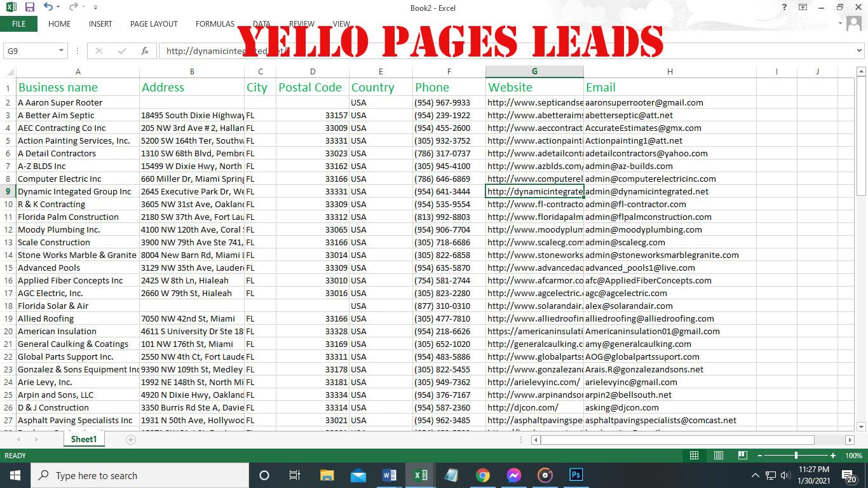Image resolution: width=868 pixels, height=488 pixels.
Task: Click the Save icon on Quick Access Toolbar
Action: pos(29,7)
